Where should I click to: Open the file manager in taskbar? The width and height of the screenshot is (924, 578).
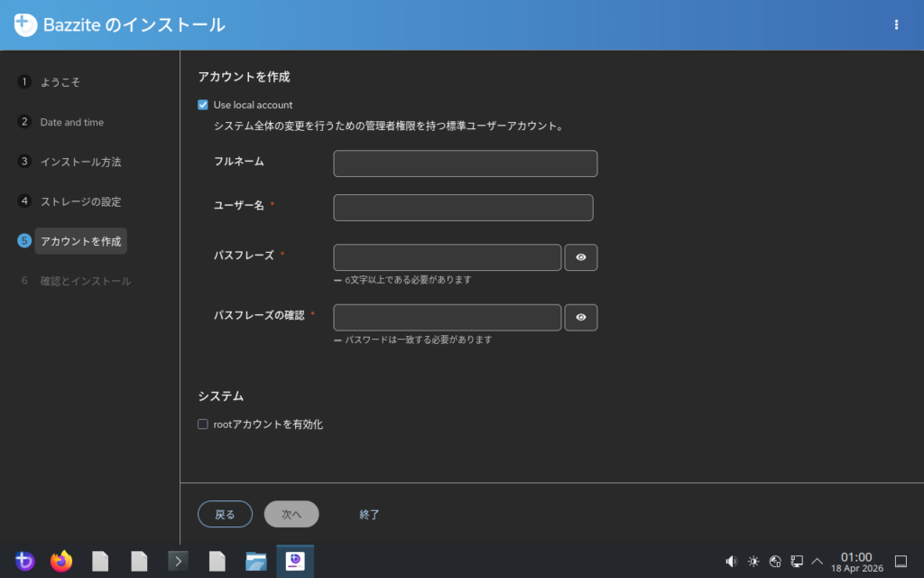[x=256, y=562]
